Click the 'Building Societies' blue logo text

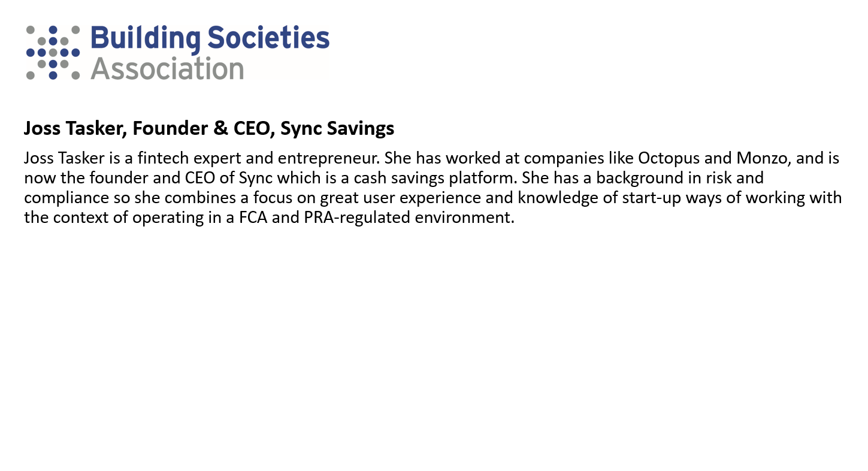click(x=210, y=39)
